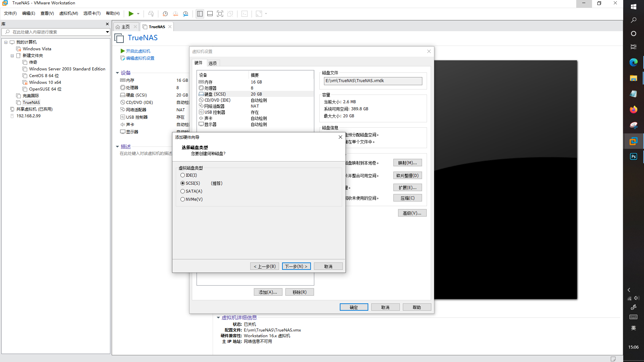Open the stretch display dropdown arrow in the toolbar
The width and height of the screenshot is (644, 362).
266,14
